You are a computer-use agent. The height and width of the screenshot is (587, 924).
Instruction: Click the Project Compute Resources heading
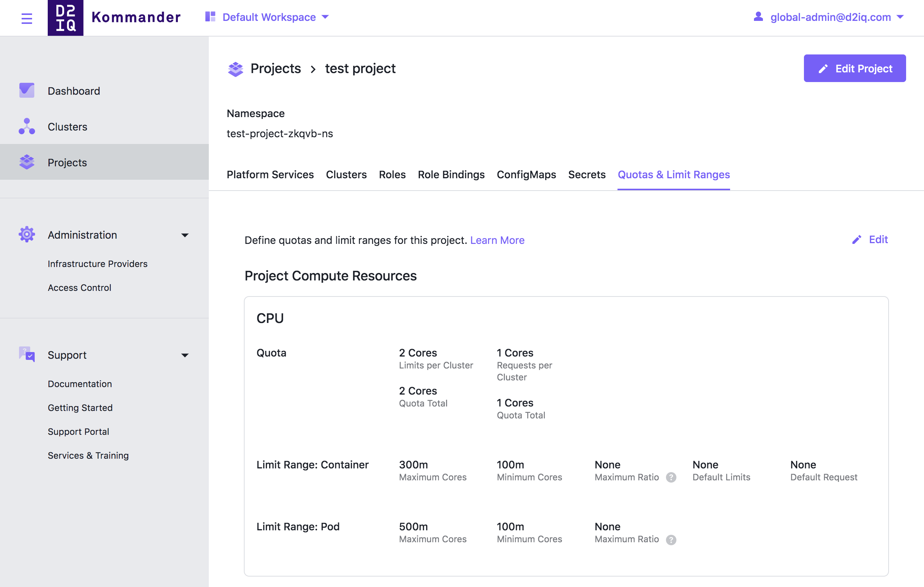tap(330, 276)
